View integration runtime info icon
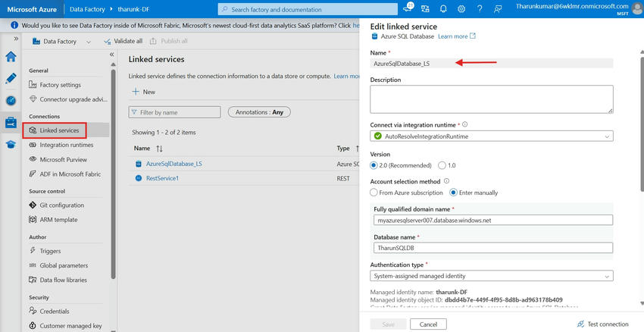The image size is (644, 332). click(x=464, y=124)
